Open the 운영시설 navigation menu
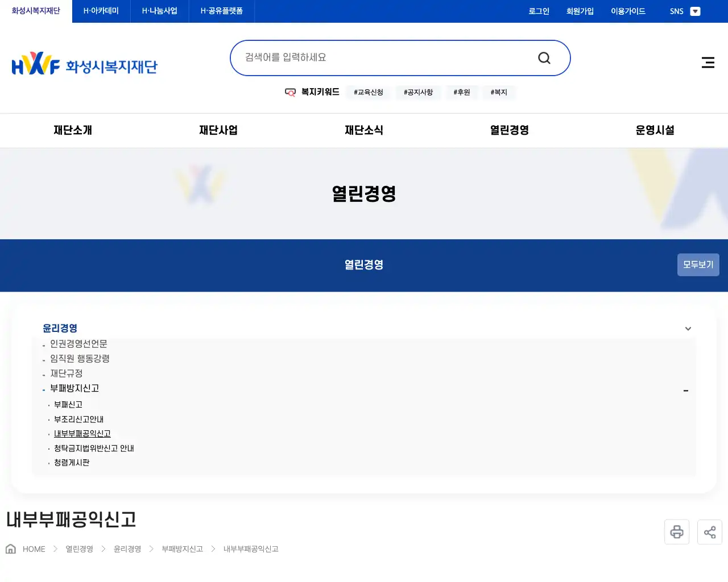728x582 pixels. coord(655,130)
